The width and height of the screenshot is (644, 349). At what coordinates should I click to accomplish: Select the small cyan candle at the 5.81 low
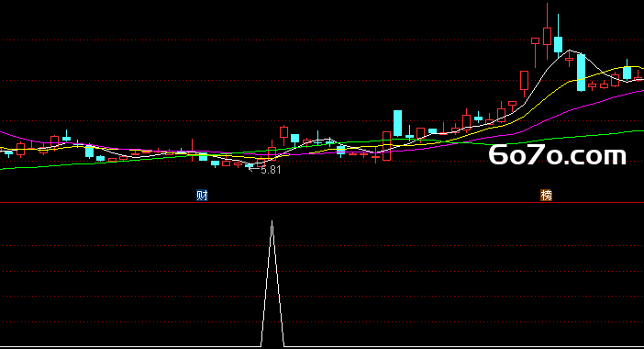(x=250, y=165)
